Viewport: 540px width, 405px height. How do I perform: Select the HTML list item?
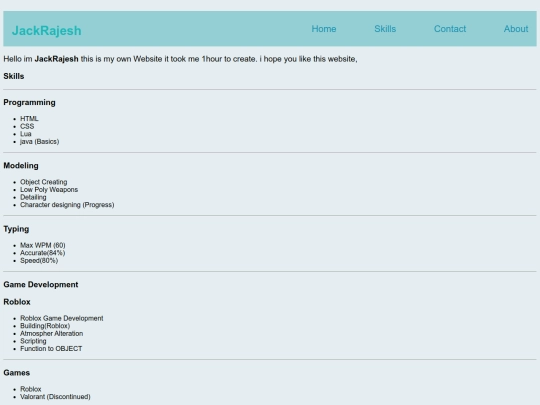pos(29,119)
